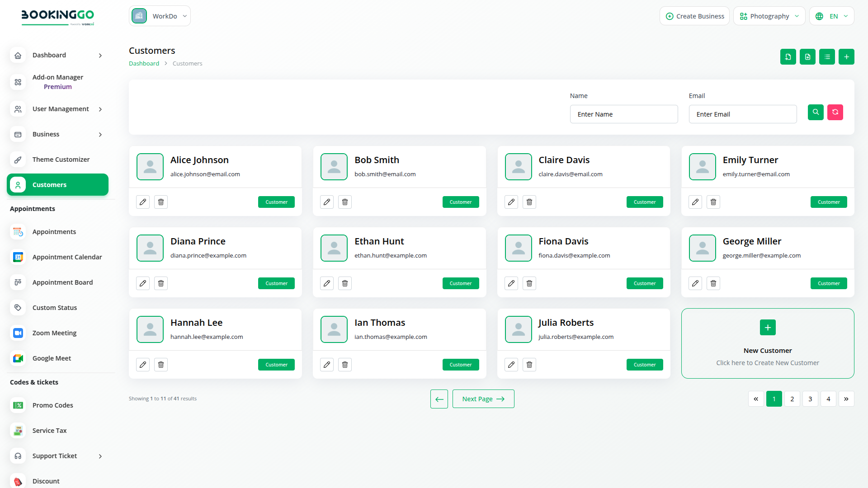The height and width of the screenshot is (488, 868).
Task: Click the import customers file icon
Action: coord(788,57)
